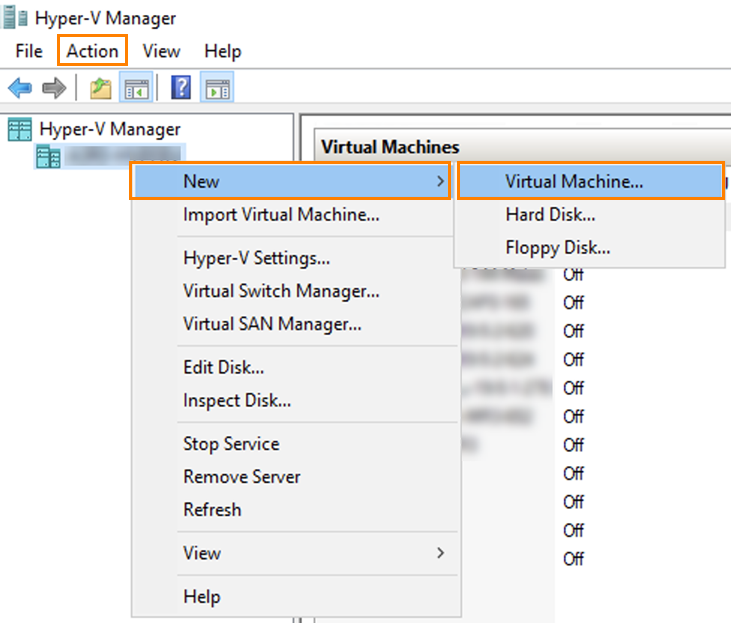Select Floppy Disk... in the submenu

pos(557,247)
